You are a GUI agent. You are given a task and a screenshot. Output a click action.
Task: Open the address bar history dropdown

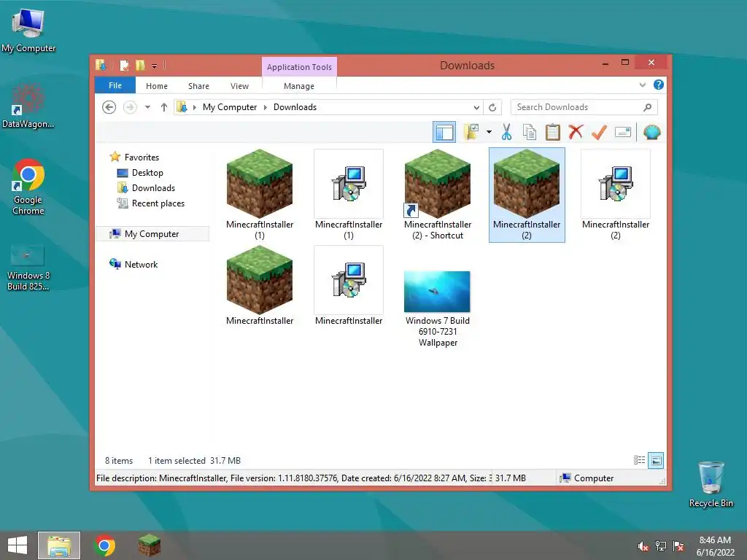click(476, 107)
